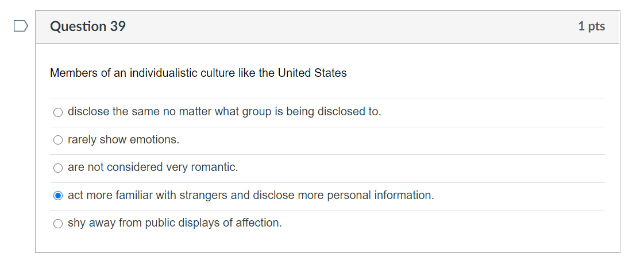
Task: Click blank space below the last answer option
Action: pos(327,243)
